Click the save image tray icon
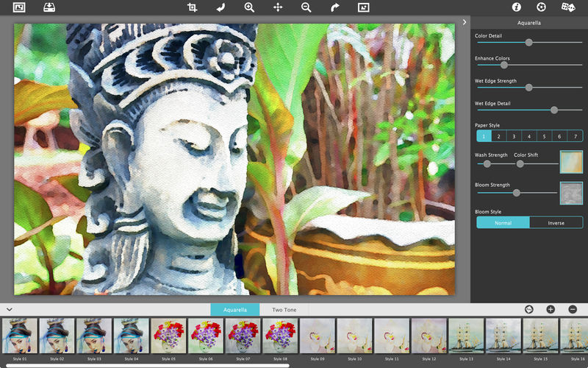The width and height of the screenshot is (588, 368). [x=49, y=7]
